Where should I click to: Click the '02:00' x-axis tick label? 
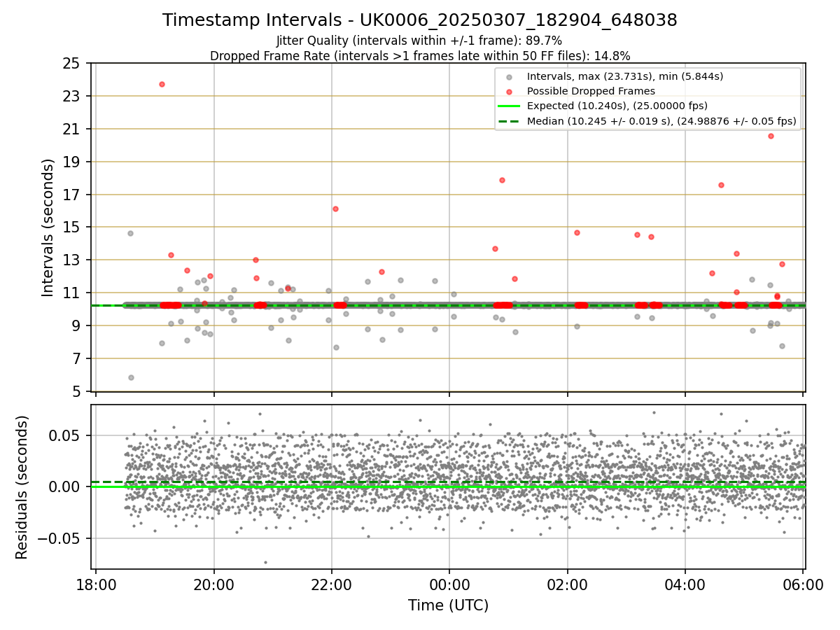(568, 584)
